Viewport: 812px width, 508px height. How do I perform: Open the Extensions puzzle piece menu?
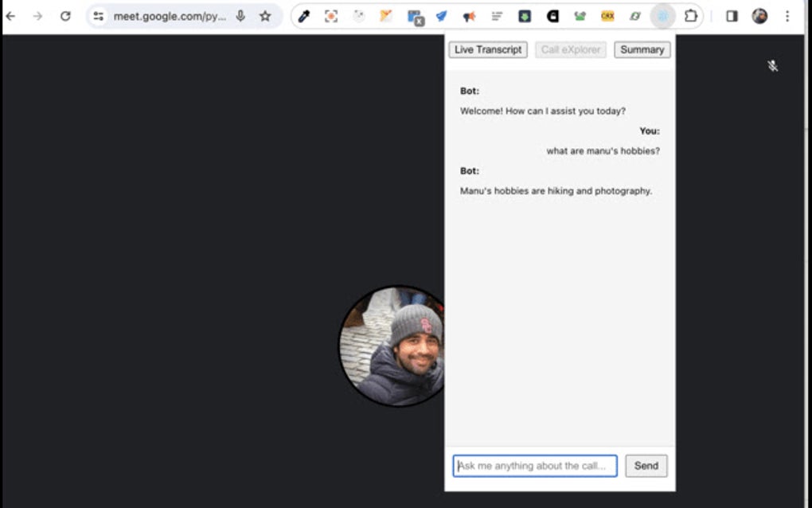(690, 16)
